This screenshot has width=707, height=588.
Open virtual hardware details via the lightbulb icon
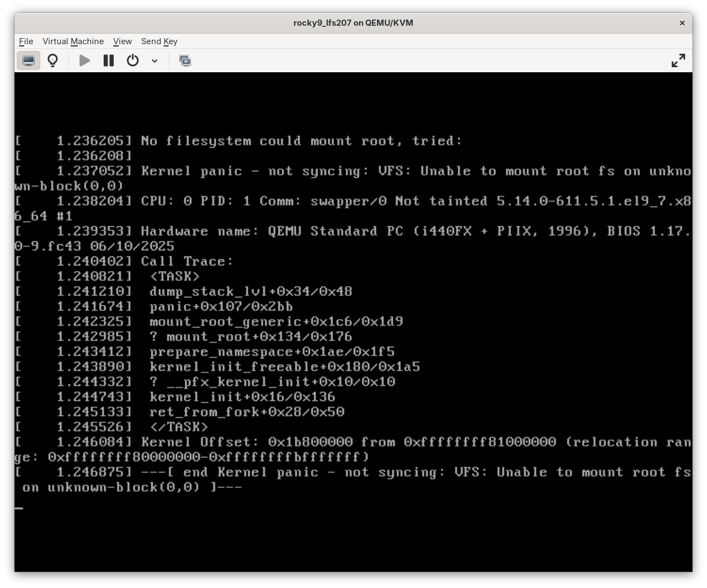53,60
